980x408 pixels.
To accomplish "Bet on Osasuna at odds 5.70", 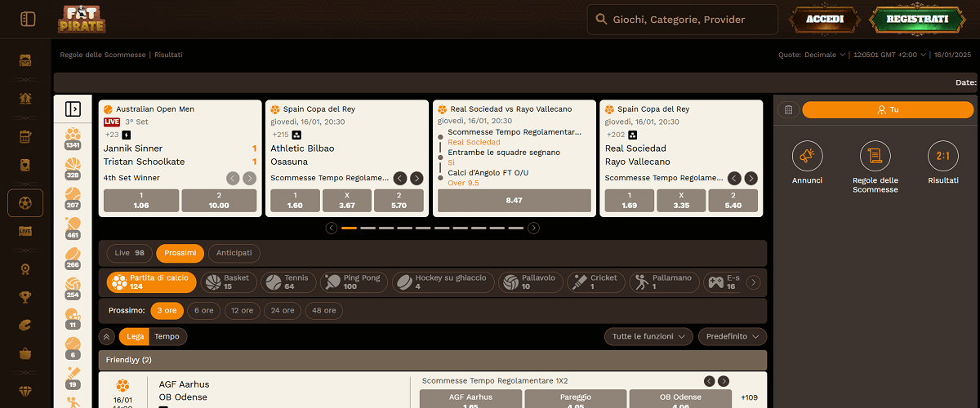I will point(399,201).
